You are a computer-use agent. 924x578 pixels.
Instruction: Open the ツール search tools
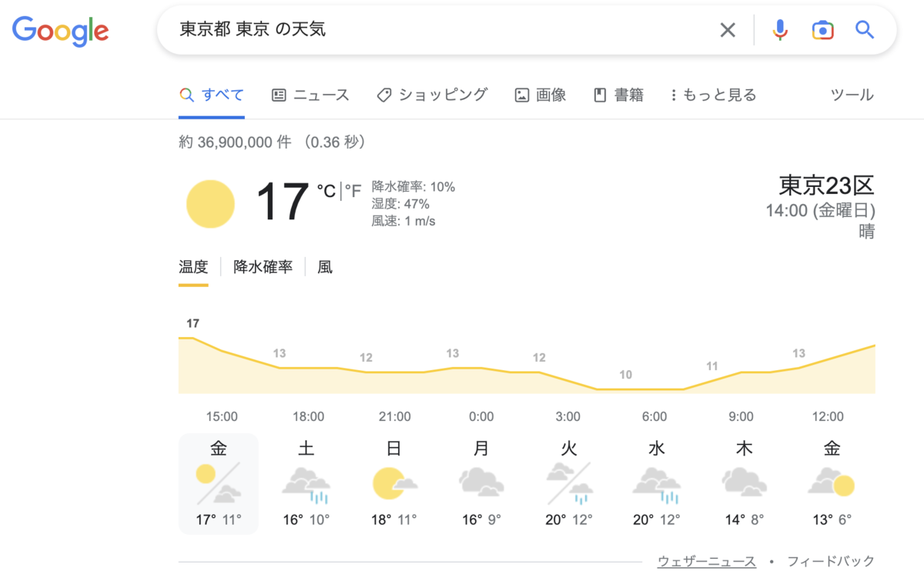[x=852, y=94]
